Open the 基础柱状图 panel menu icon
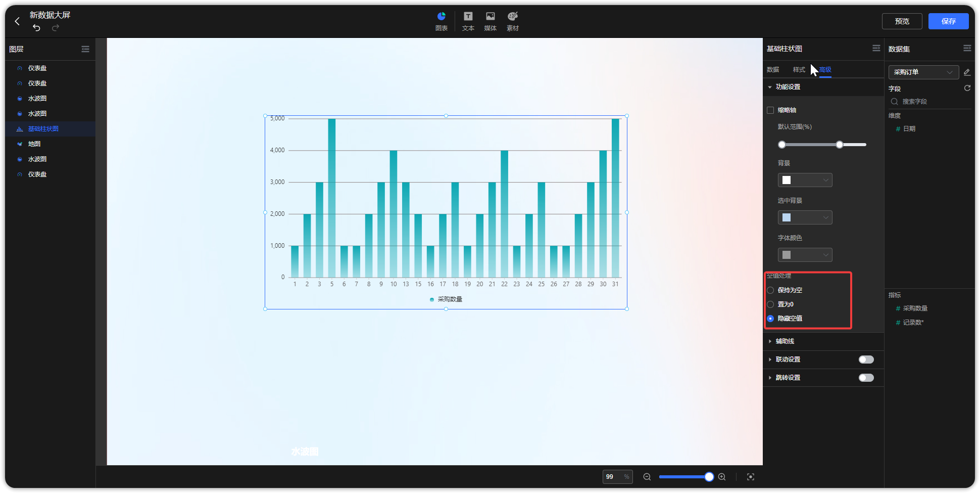The image size is (980, 493). pos(876,48)
